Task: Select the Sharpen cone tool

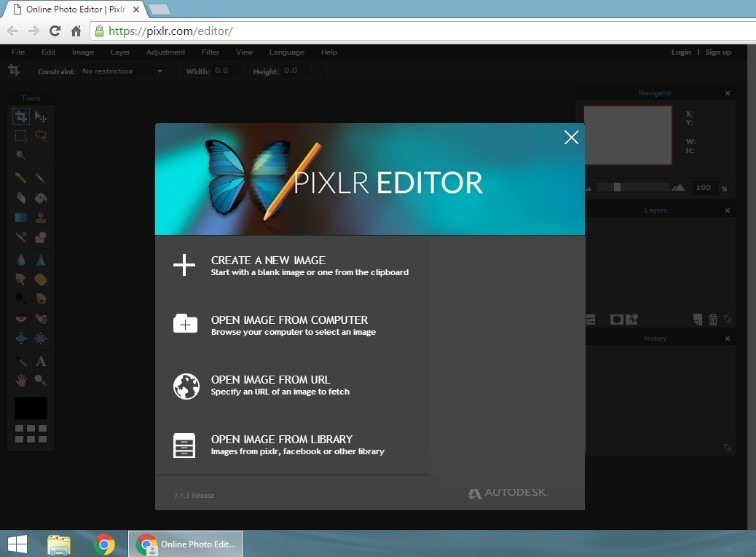Action: coord(40,260)
